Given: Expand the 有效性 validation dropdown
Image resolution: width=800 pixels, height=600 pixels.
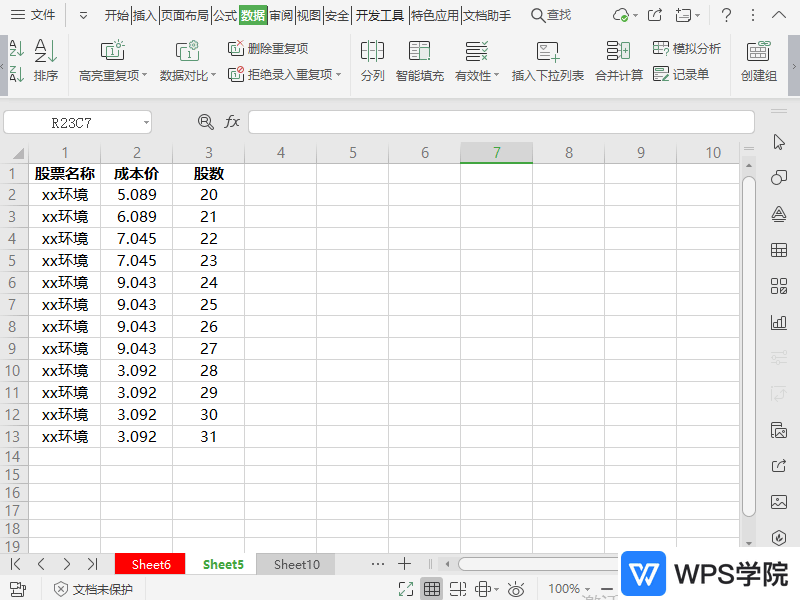Looking at the screenshot, I should point(496,76).
